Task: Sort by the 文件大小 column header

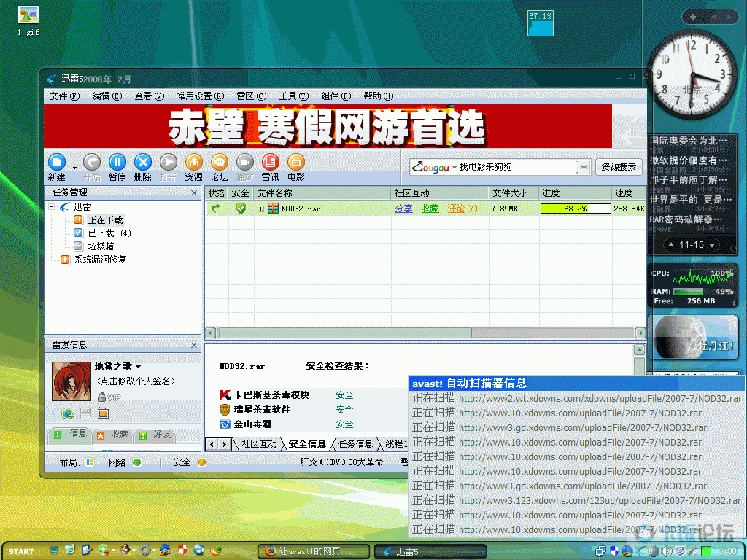Action: pyautogui.click(x=514, y=192)
